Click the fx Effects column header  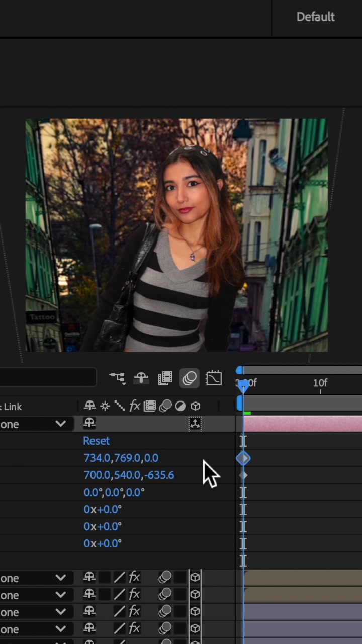tap(135, 406)
